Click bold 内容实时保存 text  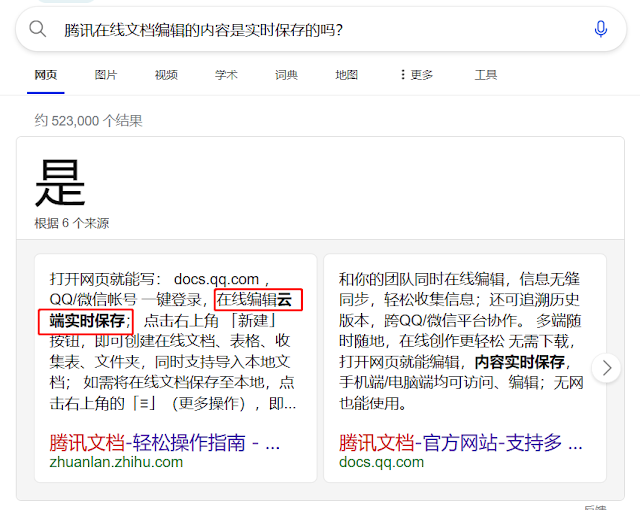tap(520, 362)
